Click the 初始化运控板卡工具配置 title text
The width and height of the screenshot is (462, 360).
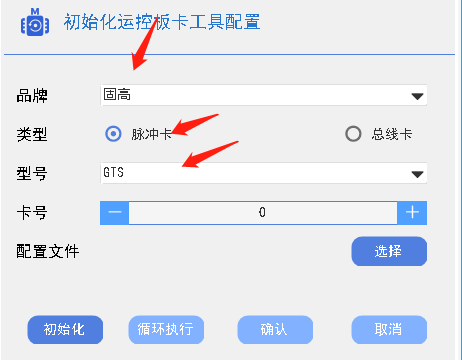pyautogui.click(x=162, y=22)
